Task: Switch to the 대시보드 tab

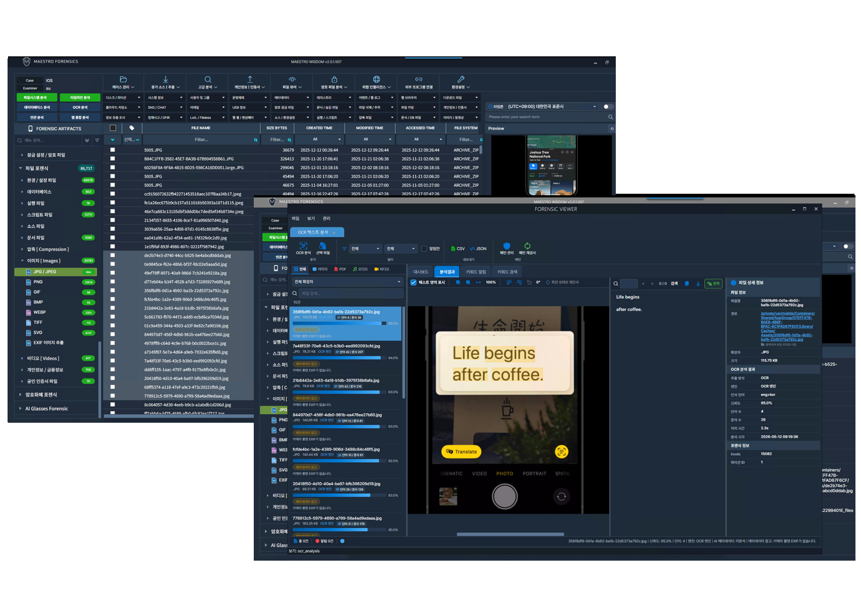Action: pos(420,272)
